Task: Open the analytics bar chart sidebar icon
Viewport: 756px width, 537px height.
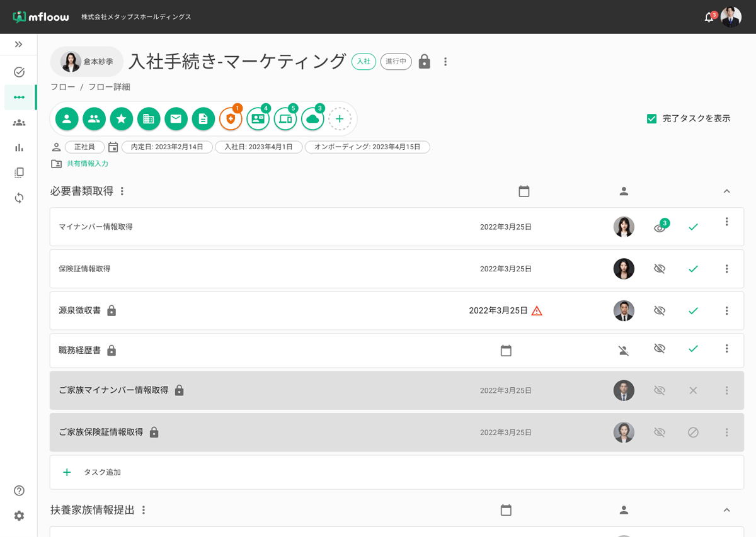Action: pyautogui.click(x=19, y=147)
